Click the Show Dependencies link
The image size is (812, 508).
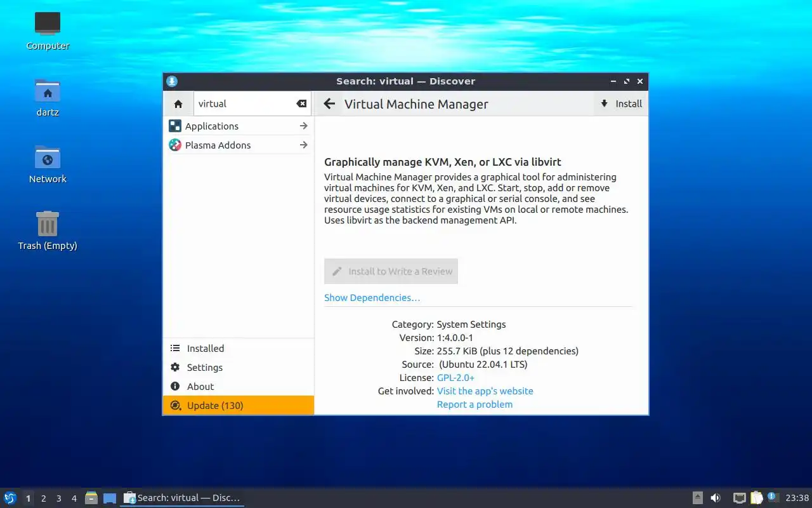click(x=372, y=298)
